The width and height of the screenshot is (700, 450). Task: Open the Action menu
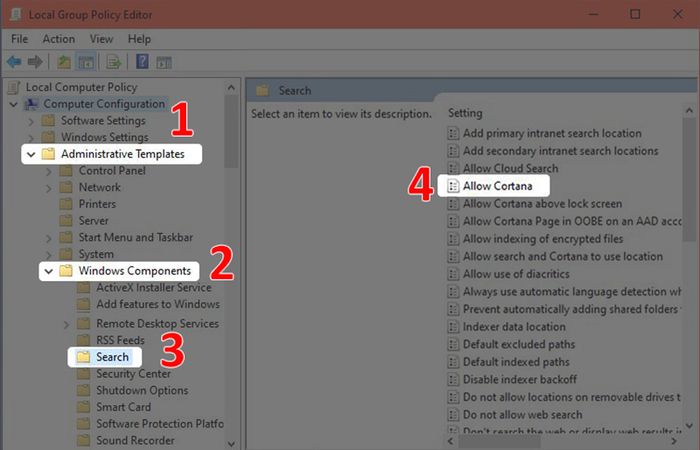click(59, 39)
